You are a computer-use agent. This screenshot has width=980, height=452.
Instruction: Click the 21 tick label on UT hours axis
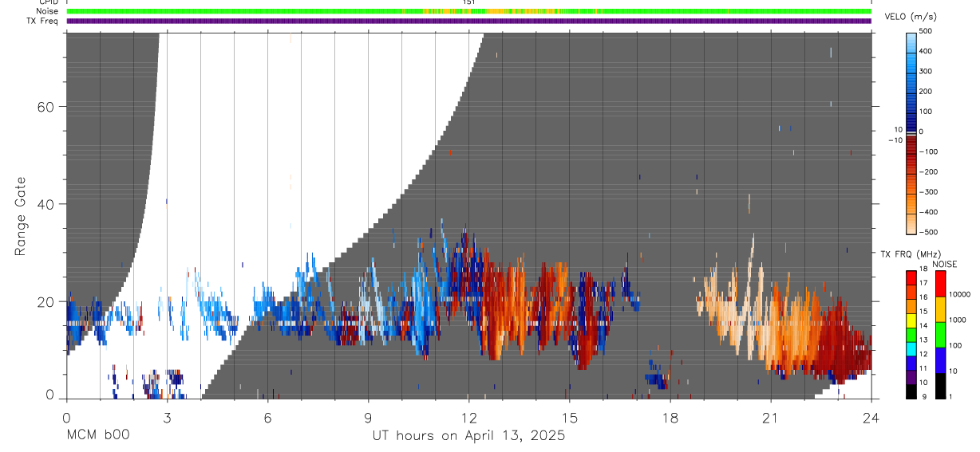(771, 418)
